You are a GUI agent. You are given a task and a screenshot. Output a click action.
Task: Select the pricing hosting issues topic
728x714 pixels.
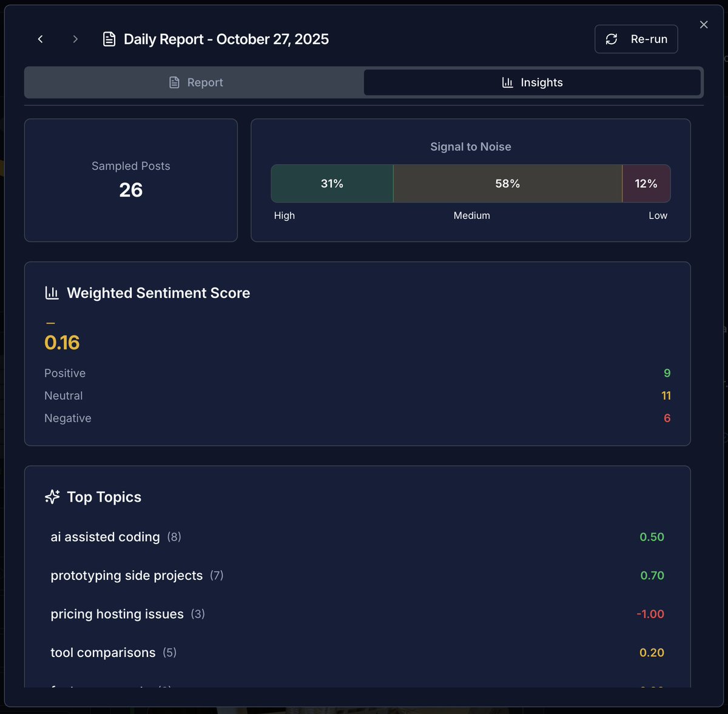tap(357, 614)
